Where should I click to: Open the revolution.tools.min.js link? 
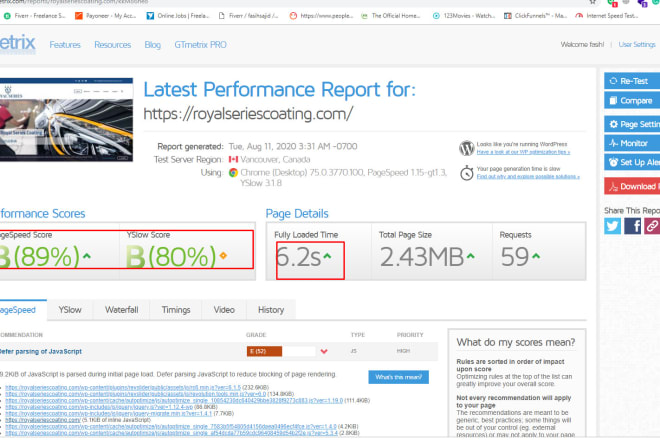point(136,394)
